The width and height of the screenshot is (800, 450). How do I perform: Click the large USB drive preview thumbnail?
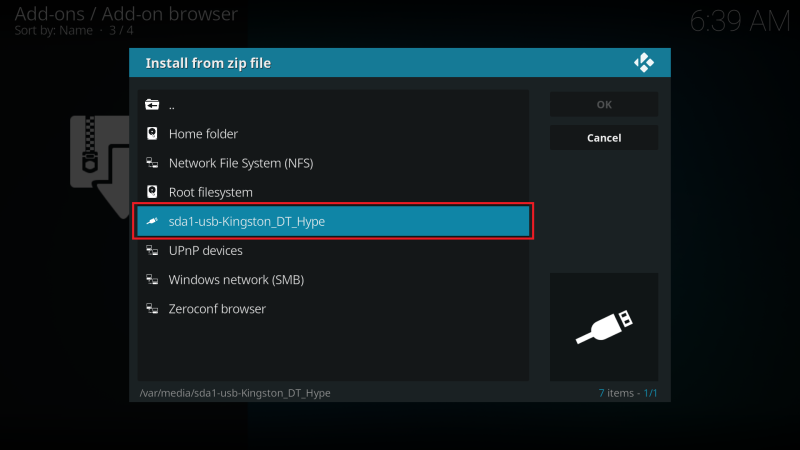click(x=604, y=327)
